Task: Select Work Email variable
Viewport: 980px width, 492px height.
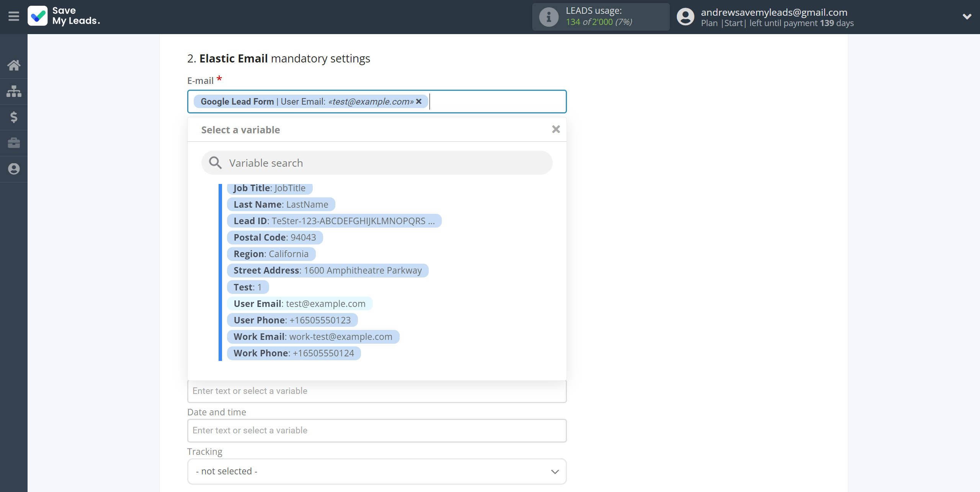Action: pos(313,337)
